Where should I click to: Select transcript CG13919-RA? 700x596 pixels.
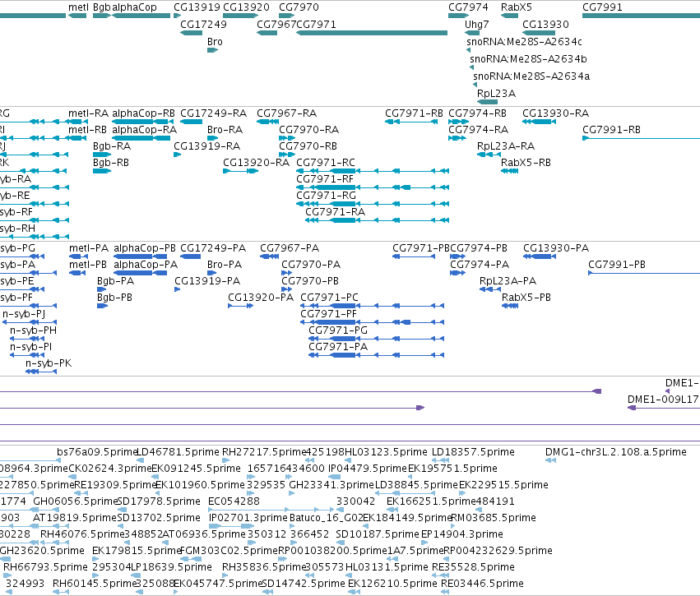206,146
